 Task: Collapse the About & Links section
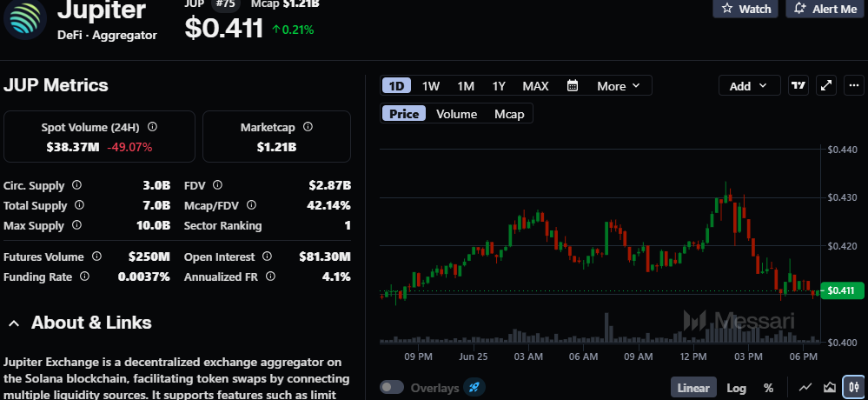15,323
